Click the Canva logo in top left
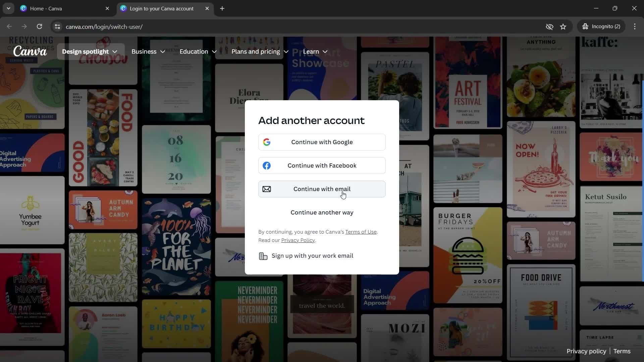Image resolution: width=644 pixels, height=362 pixels. 30,52
